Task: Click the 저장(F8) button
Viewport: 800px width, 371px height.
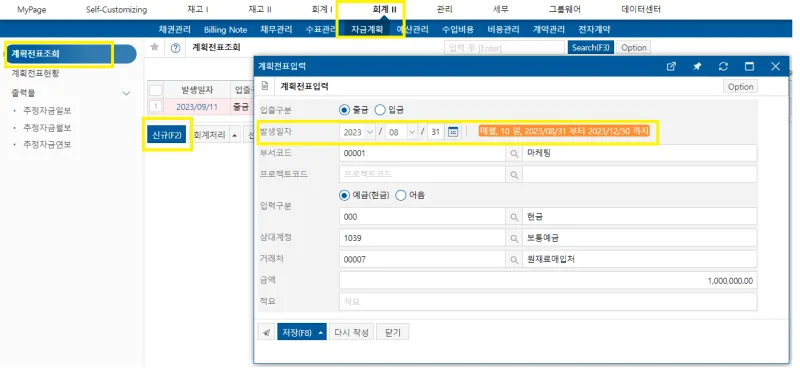Action: pos(302,332)
